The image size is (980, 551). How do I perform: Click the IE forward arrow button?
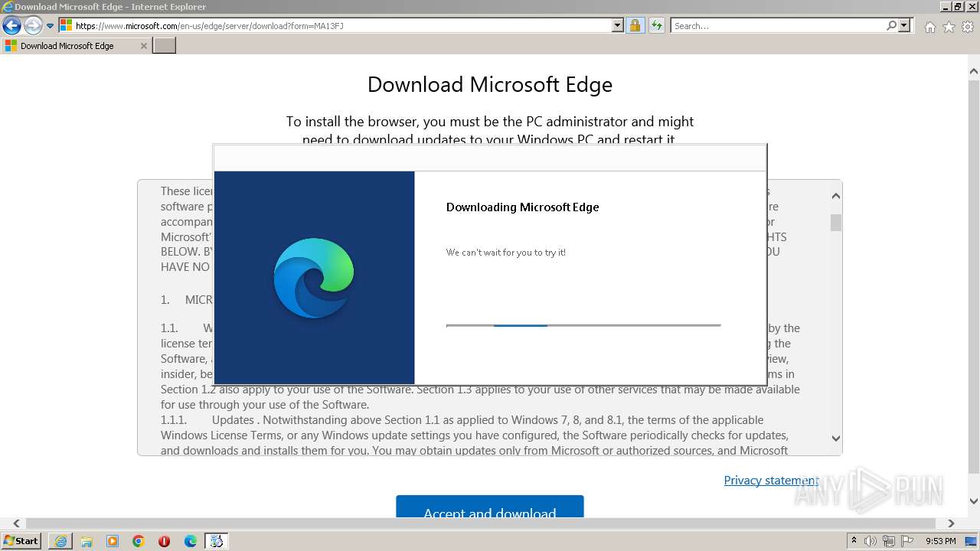click(x=33, y=26)
